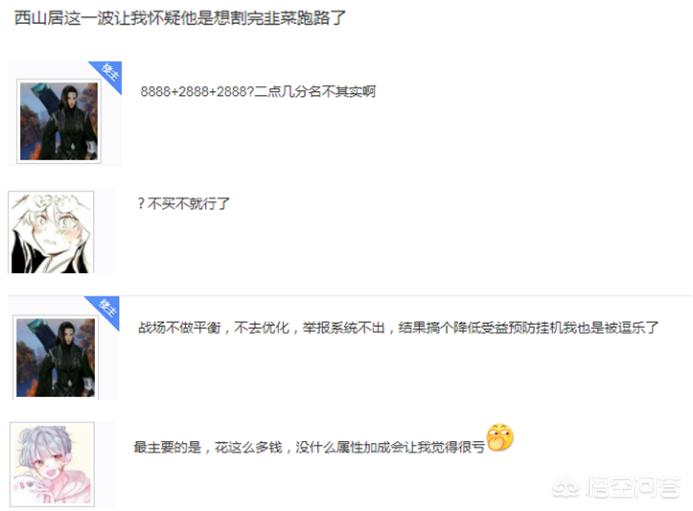Click the phrase 战场不做平衡 in the third comment
The width and height of the screenshot is (693, 511).
coord(179,328)
